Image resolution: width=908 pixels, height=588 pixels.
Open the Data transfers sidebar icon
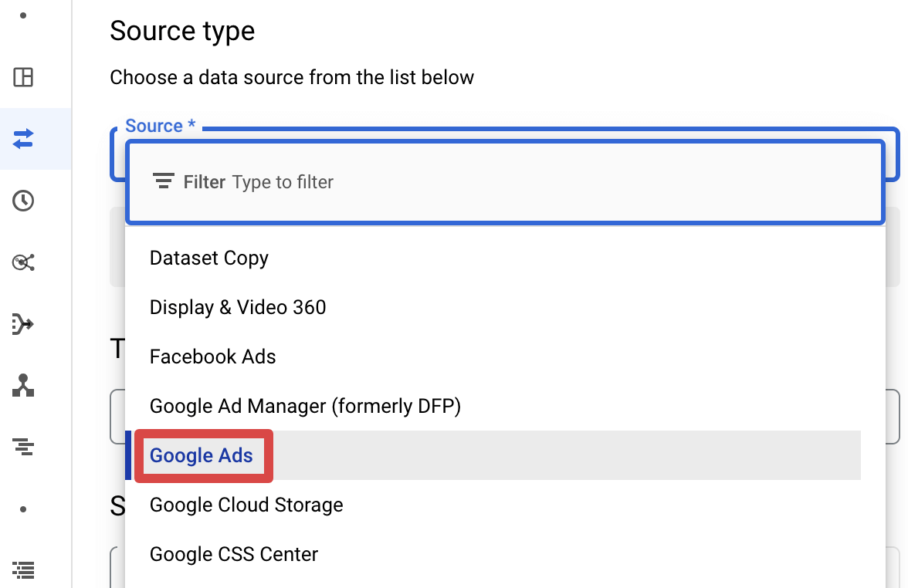click(23, 139)
